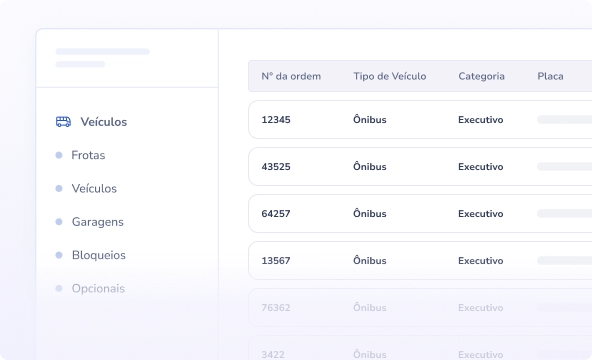Click Executivo in the 64257 row
This screenshot has height=360, width=592.
point(481,214)
